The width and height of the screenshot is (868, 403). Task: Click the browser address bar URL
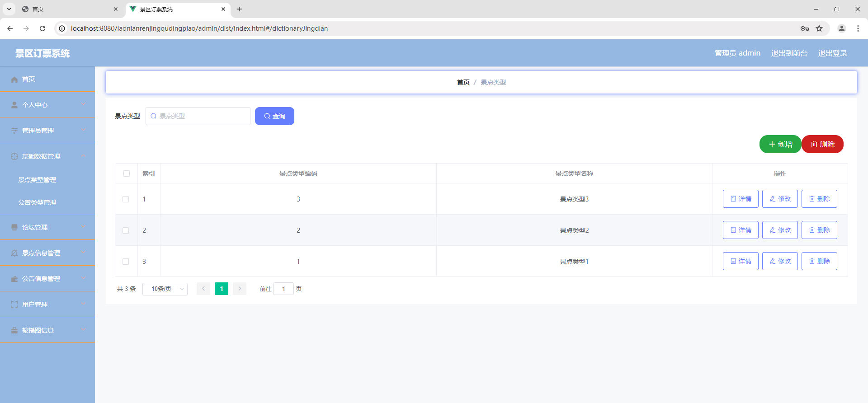point(199,28)
